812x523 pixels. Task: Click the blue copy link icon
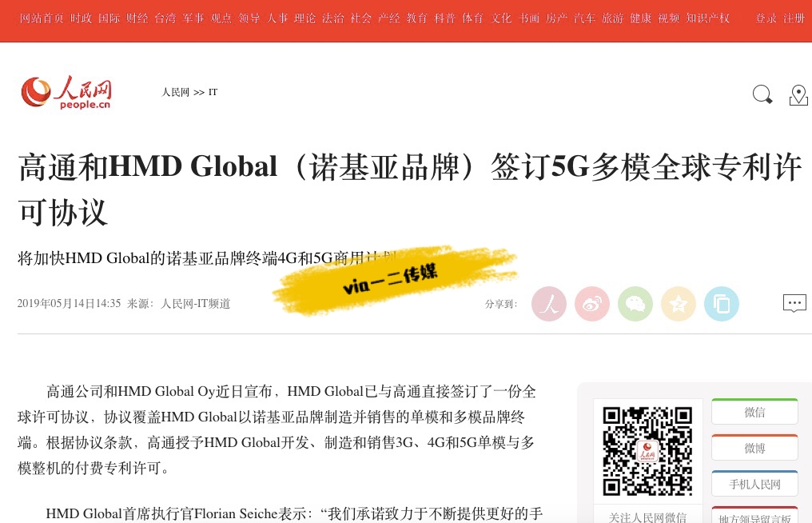click(x=722, y=304)
